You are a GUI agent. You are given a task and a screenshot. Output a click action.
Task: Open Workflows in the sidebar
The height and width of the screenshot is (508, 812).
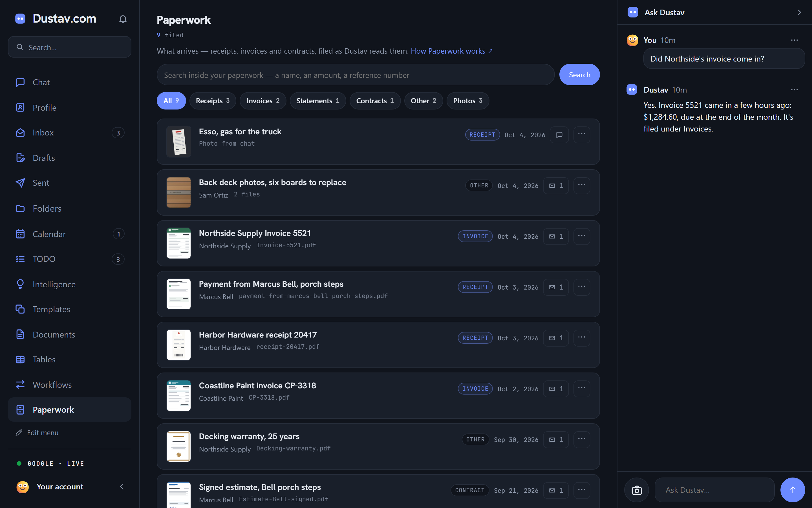[69, 385]
